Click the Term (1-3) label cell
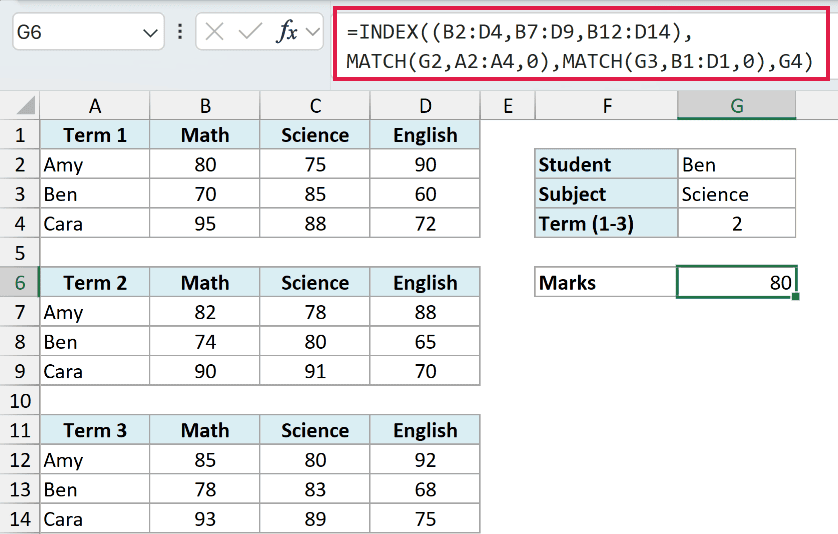Viewport: 838px width, 534px height. click(606, 223)
